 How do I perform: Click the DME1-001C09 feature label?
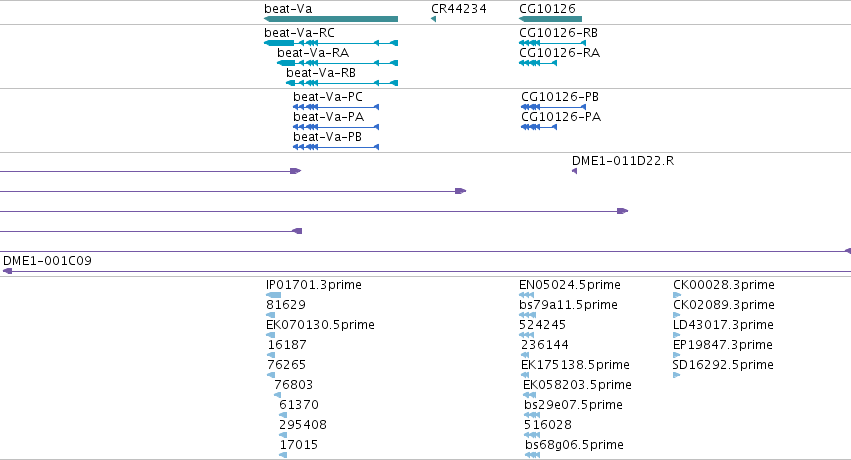tap(48, 261)
